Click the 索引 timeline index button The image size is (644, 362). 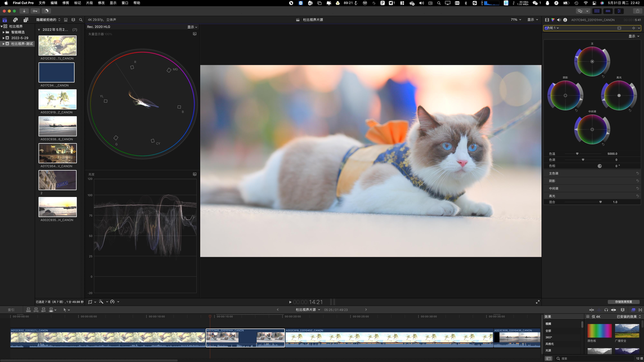[x=11, y=310]
